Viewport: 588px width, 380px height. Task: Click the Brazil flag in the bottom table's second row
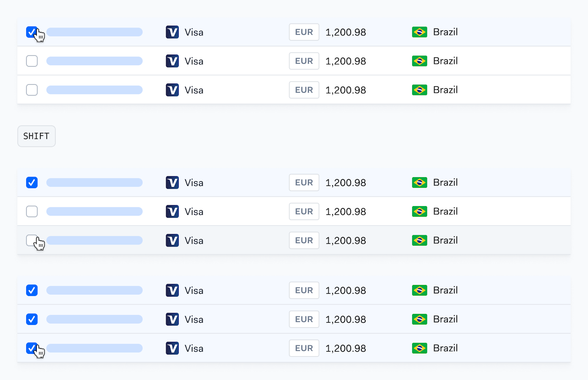(420, 319)
